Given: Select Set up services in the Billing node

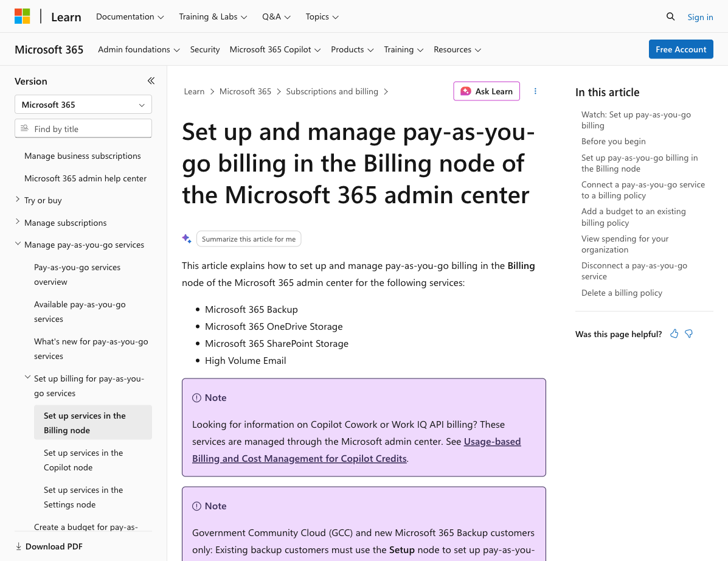Looking at the screenshot, I should point(93,423).
